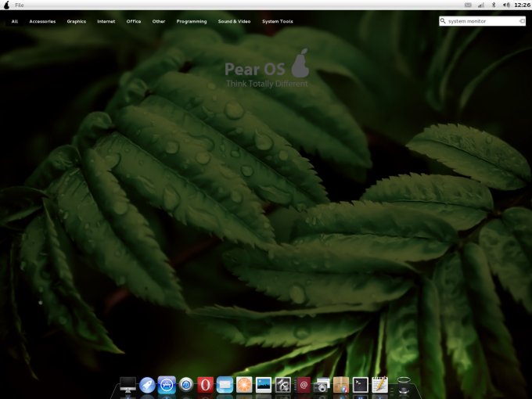Launch Opera browser from dock

[205, 385]
